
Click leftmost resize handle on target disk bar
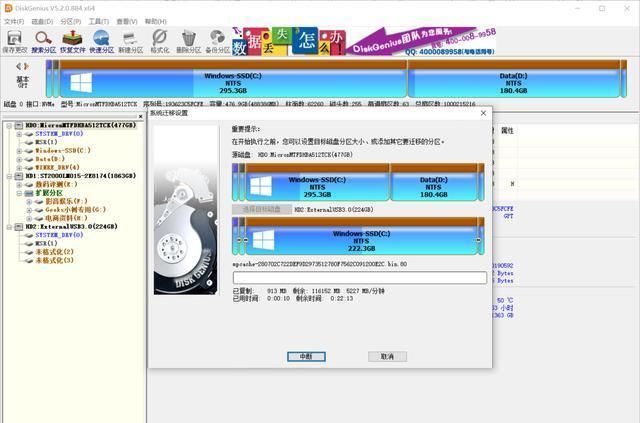click(239, 240)
